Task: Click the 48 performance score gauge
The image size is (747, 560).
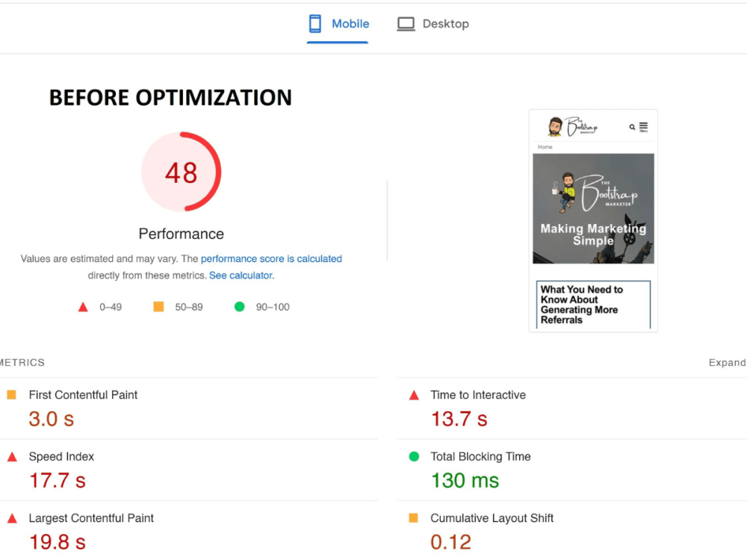Action: point(181,172)
